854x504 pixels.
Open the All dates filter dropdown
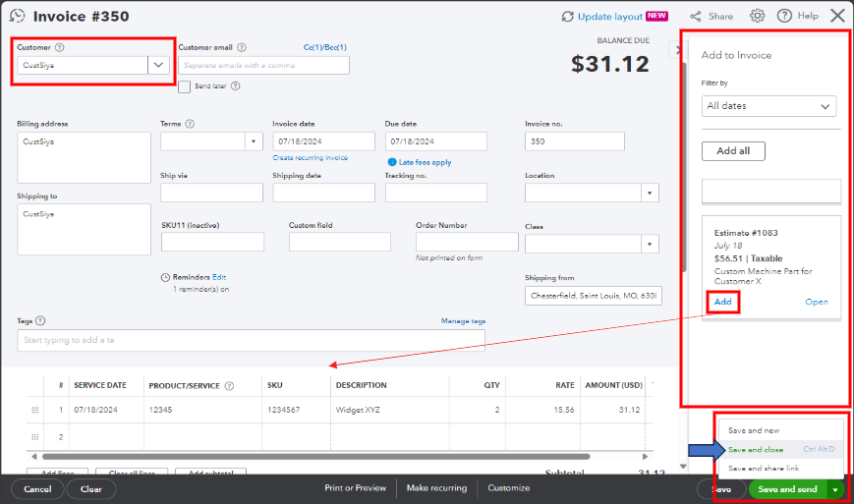tap(769, 105)
